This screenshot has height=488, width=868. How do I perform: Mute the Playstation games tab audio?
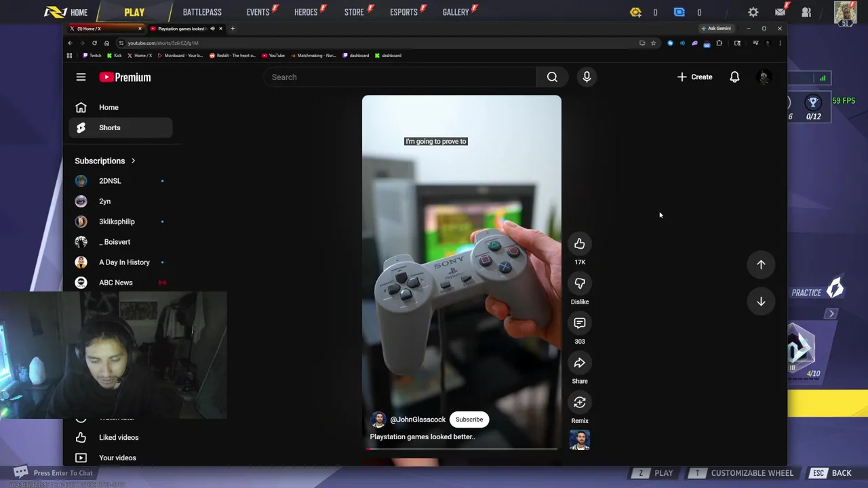[x=212, y=28]
